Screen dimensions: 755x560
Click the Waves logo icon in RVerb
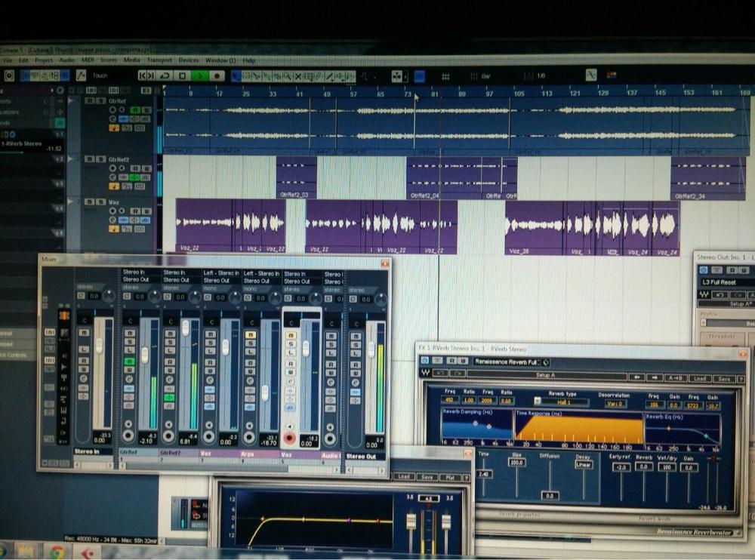[x=426, y=373]
